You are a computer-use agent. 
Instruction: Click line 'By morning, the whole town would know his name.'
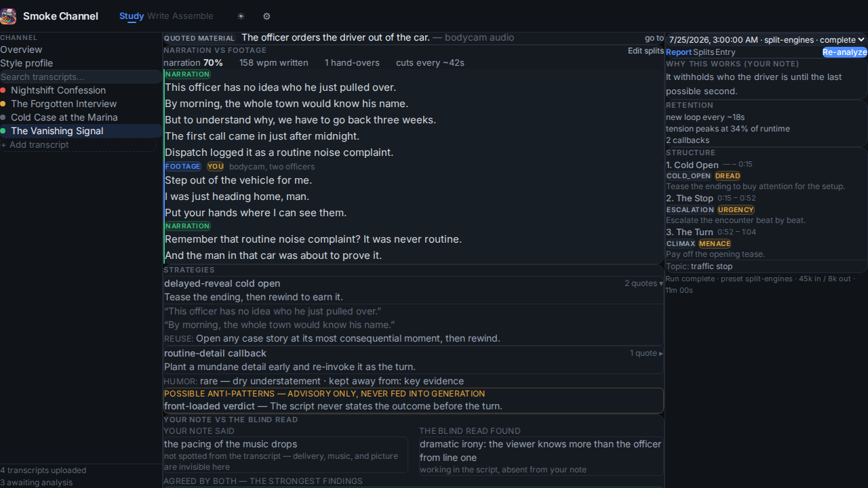286,104
